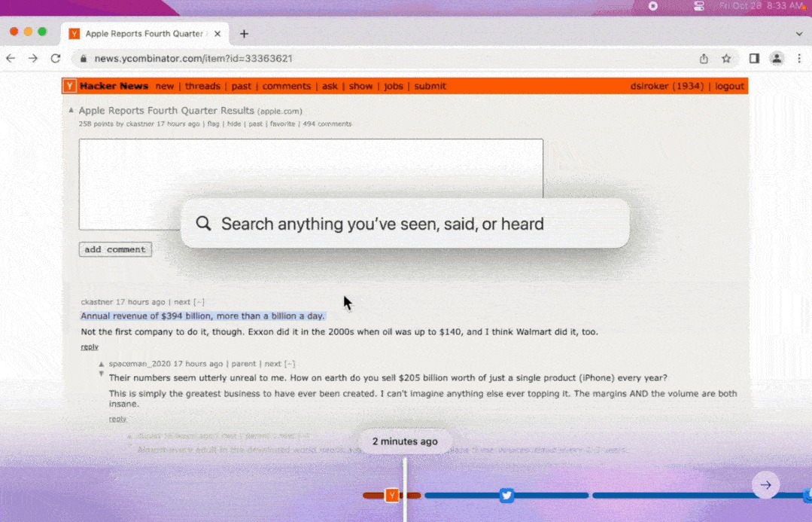Open the 'new' link in the Hacker News nav
Image resolution: width=812 pixels, height=522 pixels.
tap(165, 86)
